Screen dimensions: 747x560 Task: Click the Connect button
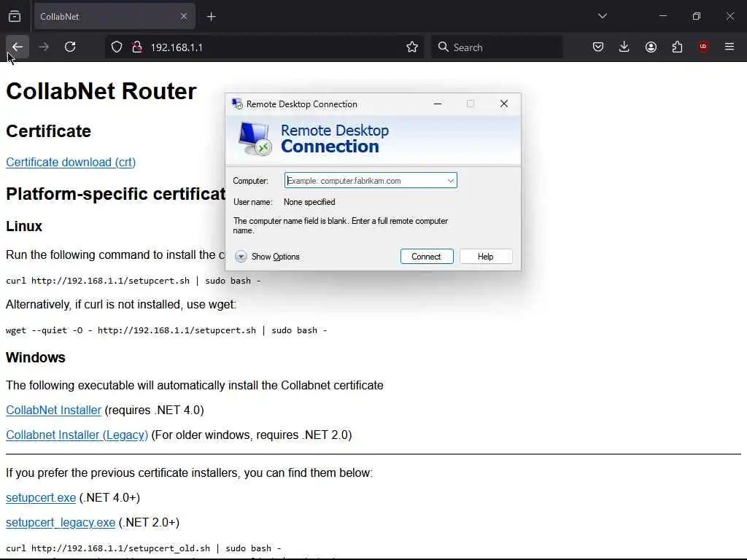coord(427,257)
